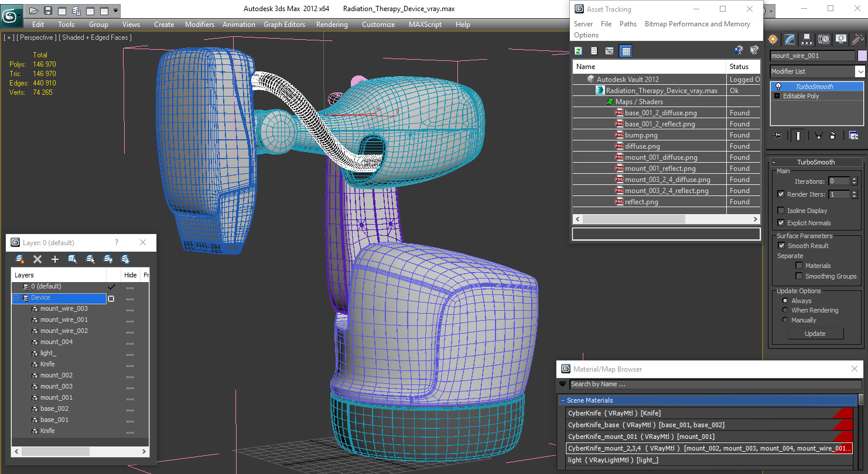
Task: Click Configure Modifier Sets icon
Action: (854, 136)
